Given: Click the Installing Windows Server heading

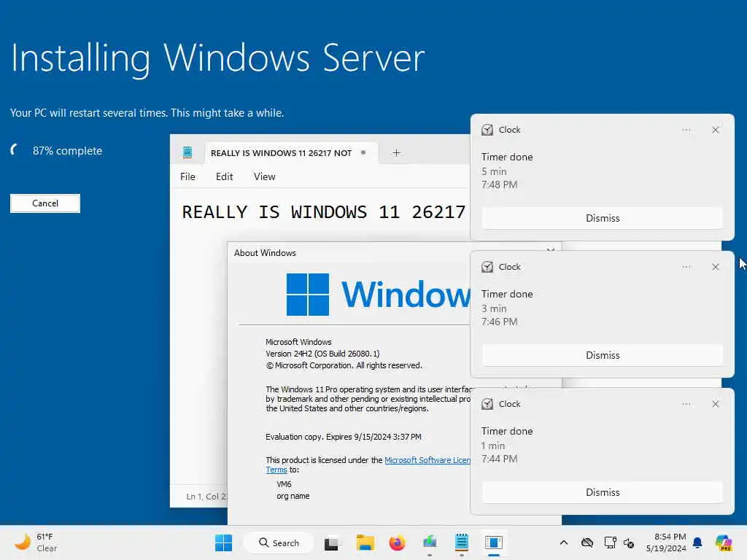Looking at the screenshot, I should (x=217, y=58).
